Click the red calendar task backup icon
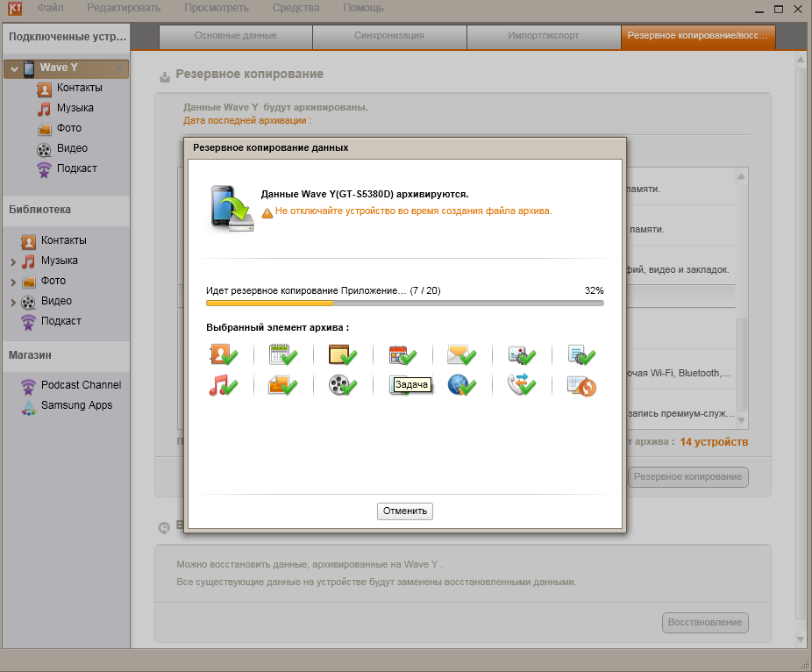812x672 pixels. tap(402, 355)
